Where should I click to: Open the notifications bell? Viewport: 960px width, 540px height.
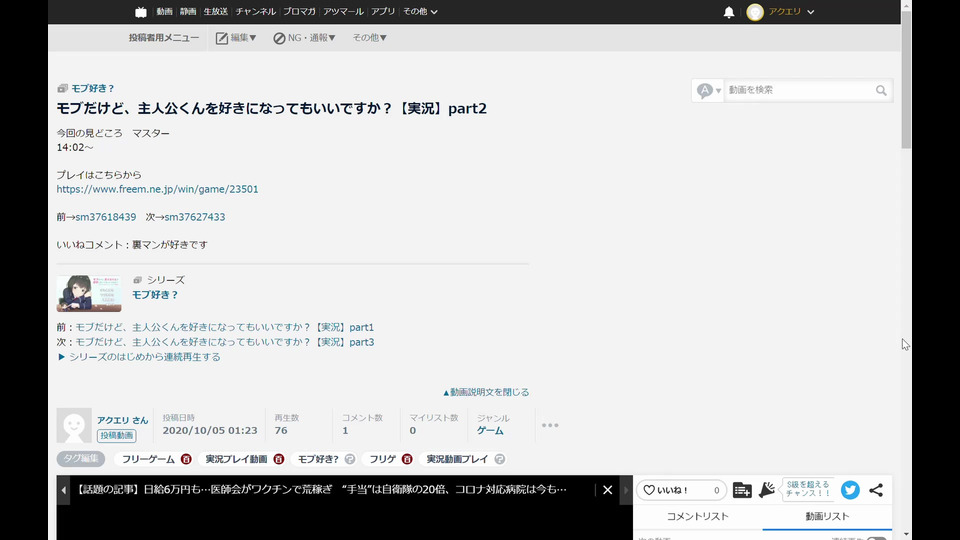click(729, 12)
